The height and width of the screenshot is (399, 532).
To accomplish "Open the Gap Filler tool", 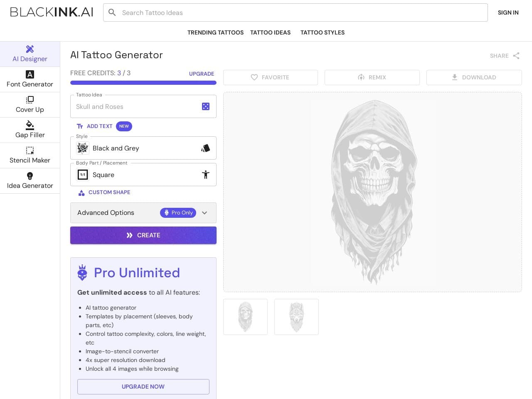I will (x=30, y=130).
